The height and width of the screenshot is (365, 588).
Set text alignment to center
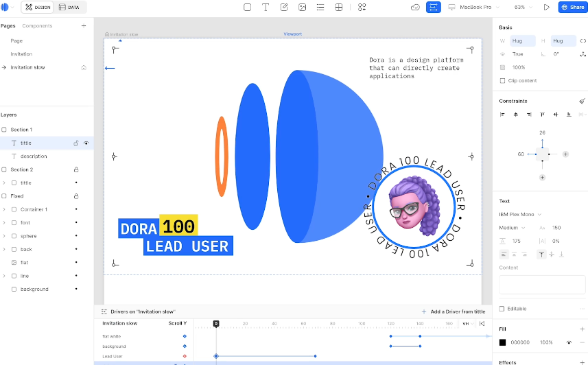tap(514, 255)
